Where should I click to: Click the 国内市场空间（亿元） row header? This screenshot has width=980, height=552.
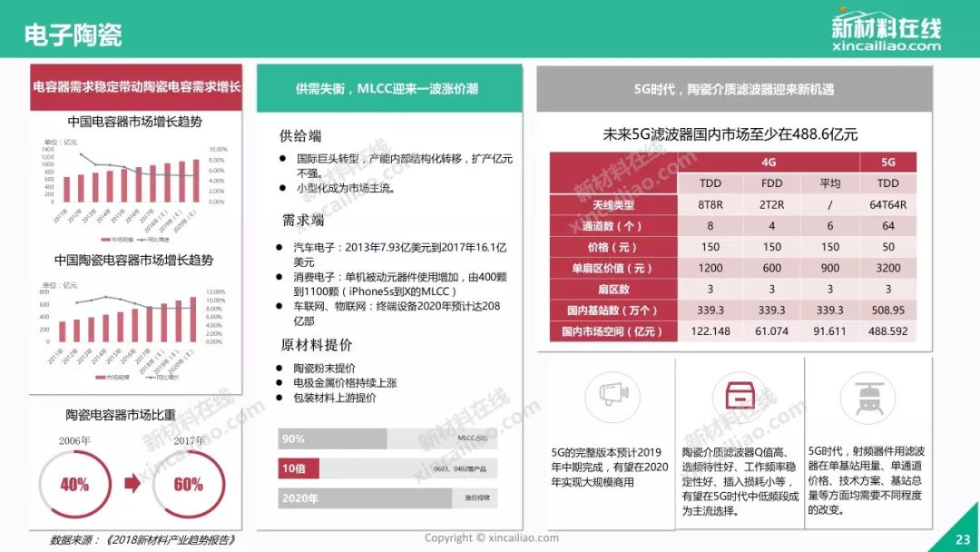pyautogui.click(x=613, y=331)
